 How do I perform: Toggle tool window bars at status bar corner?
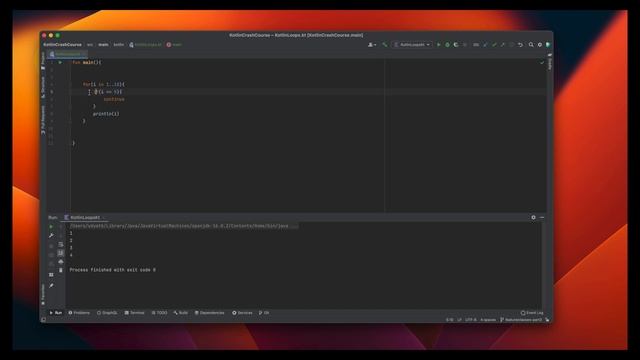click(x=43, y=320)
